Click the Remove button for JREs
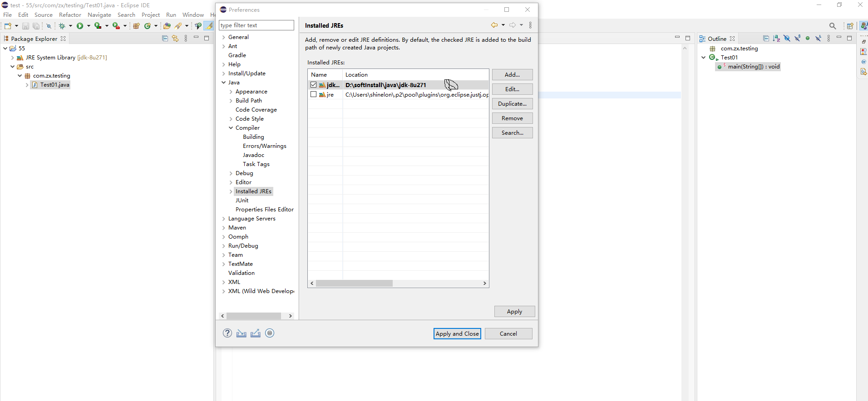 [x=512, y=118]
